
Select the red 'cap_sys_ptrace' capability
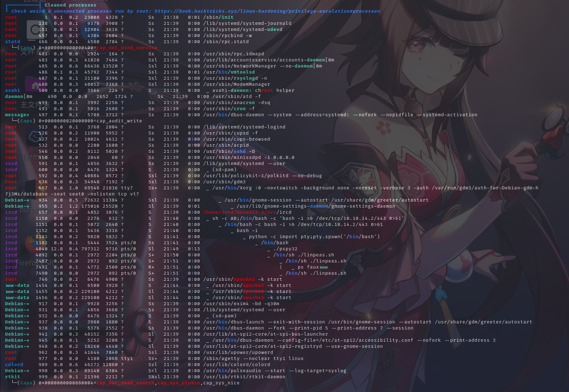tap(178, 383)
